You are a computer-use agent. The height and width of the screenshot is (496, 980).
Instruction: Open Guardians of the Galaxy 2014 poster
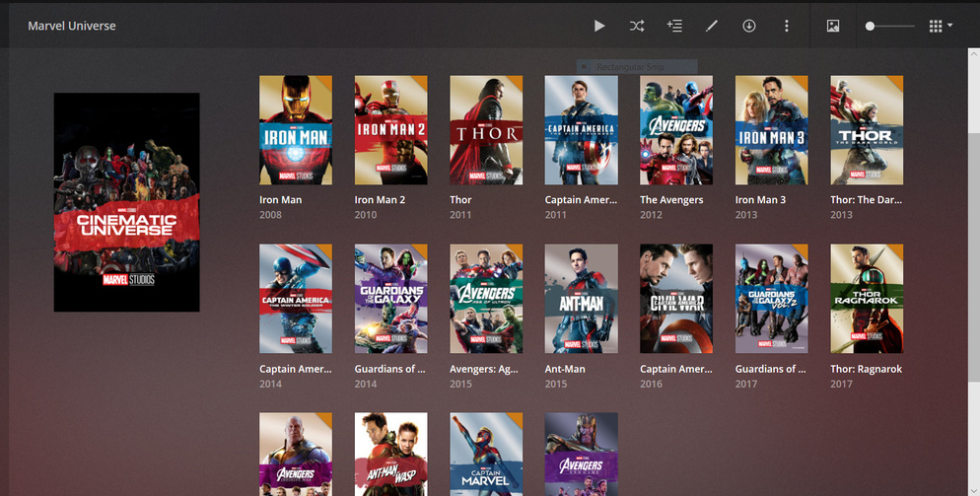(x=390, y=299)
